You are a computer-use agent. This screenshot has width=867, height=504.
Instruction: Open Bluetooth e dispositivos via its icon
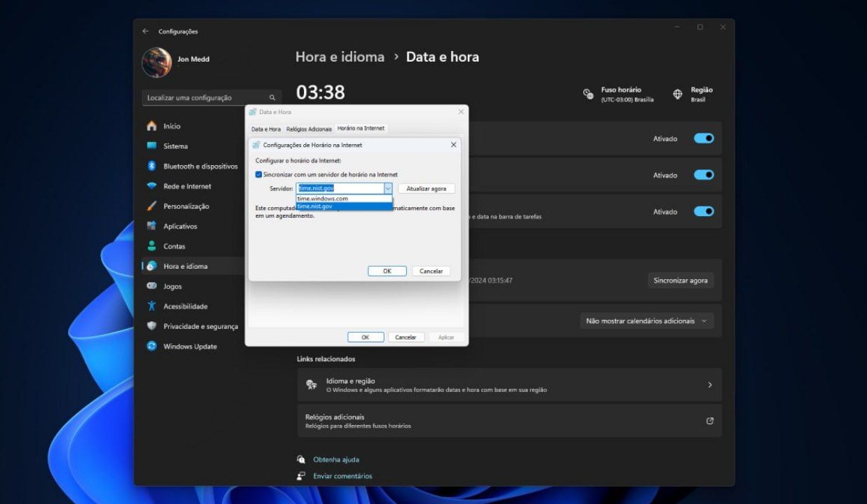151,166
